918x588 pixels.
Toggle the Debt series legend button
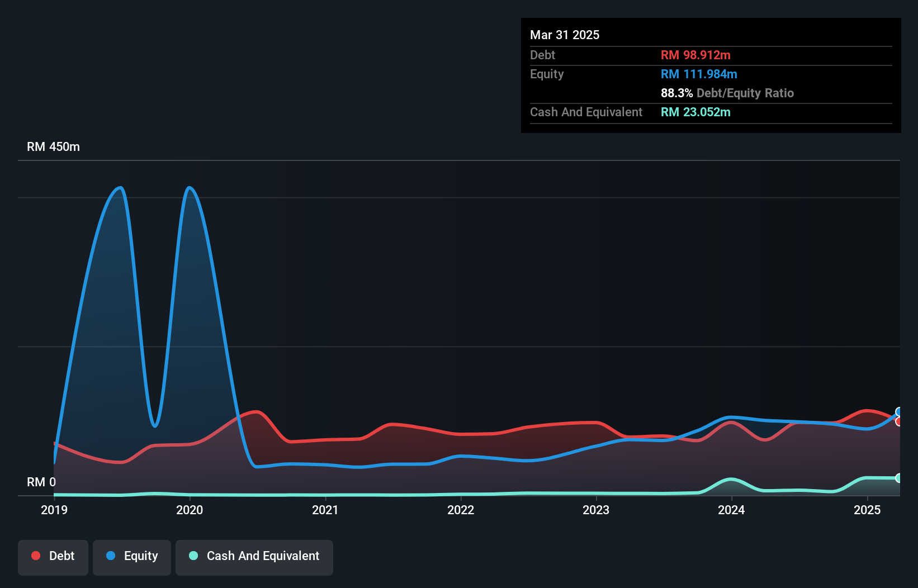pos(53,557)
